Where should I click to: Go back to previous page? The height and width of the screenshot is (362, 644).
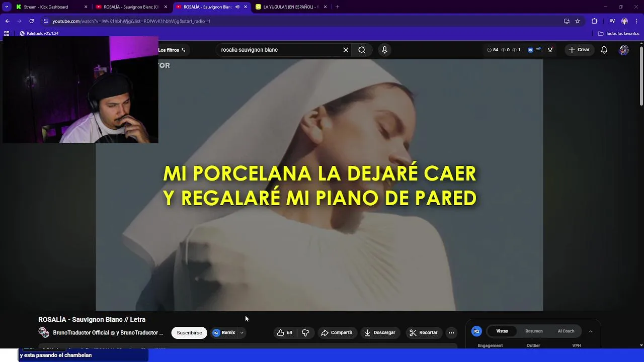click(7, 21)
